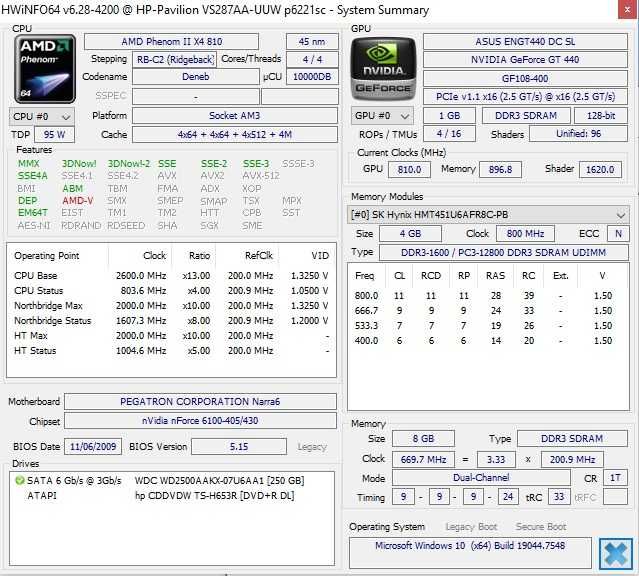Click the BIOS Date 11/06/2009 field

coord(93,446)
